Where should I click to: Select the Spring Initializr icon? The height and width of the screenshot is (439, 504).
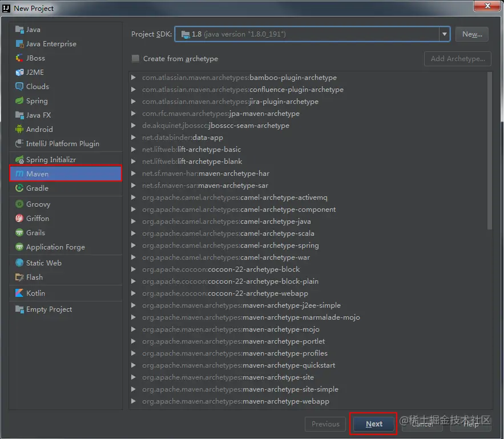[19, 159]
